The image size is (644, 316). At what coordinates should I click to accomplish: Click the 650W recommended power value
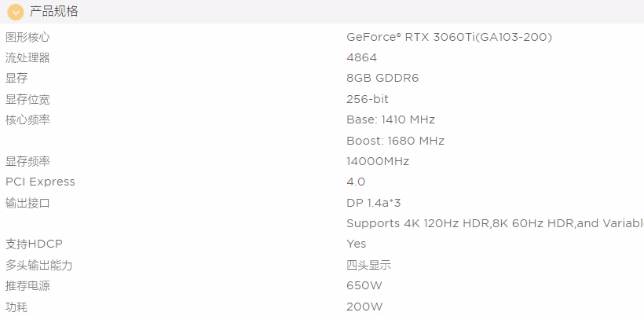click(364, 285)
